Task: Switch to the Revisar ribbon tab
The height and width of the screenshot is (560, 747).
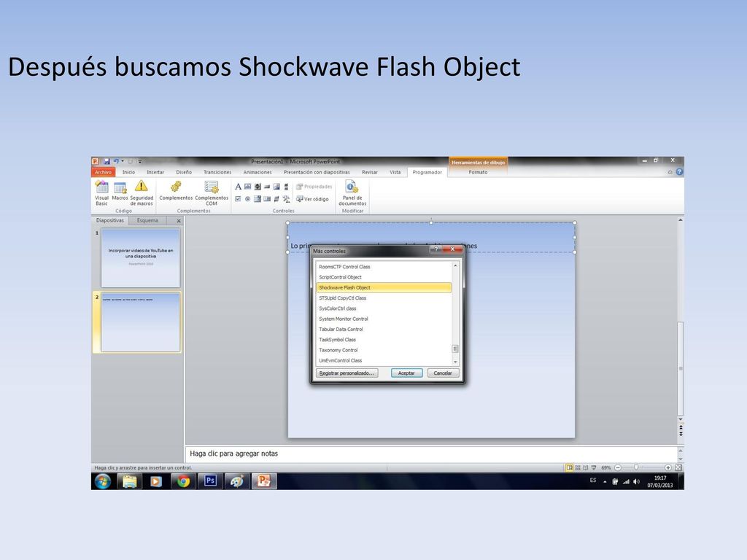Action: click(370, 172)
